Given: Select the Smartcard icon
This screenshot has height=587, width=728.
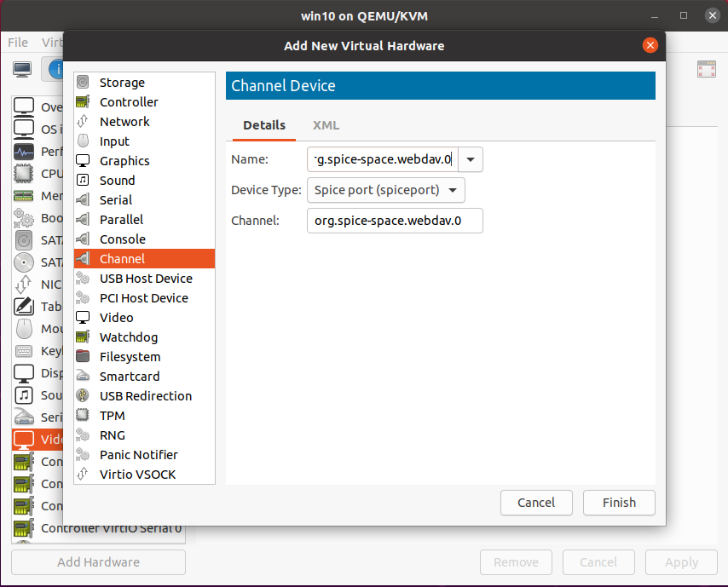Looking at the screenshot, I should click(x=83, y=376).
